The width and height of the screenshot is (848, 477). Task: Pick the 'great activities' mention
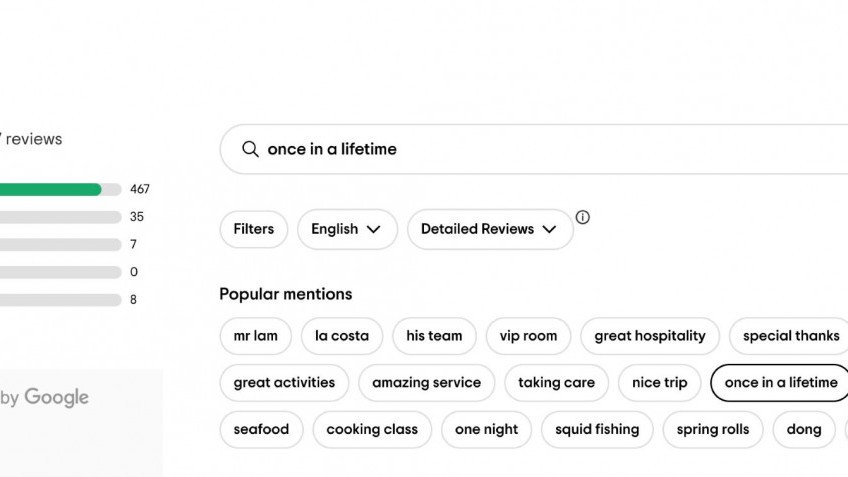click(284, 383)
